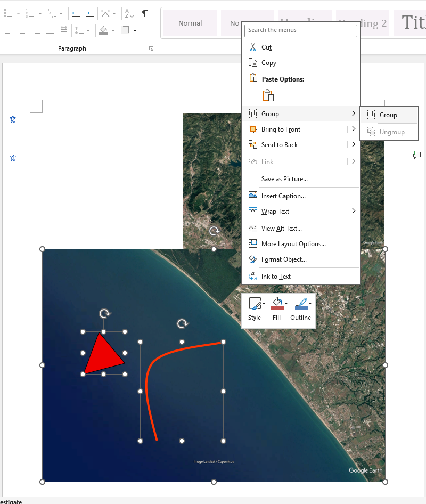Expand the Shading color dropdown arrow
The width and height of the screenshot is (426, 504).
tap(113, 31)
